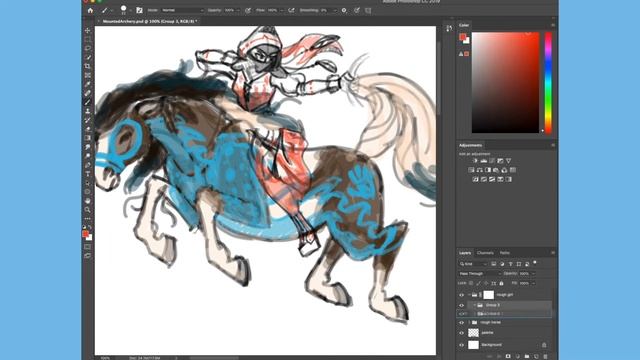The image size is (640, 360).
Task: Switch to the Layers tab
Action: point(465,253)
